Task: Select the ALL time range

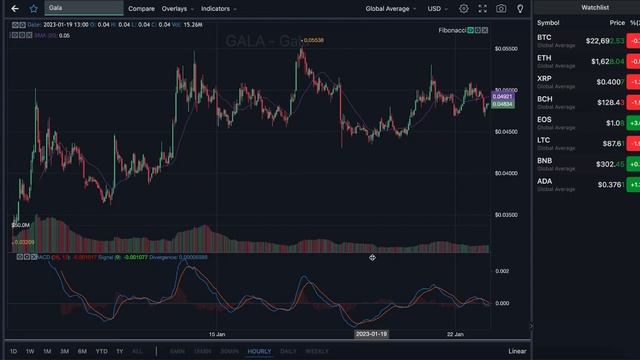Action: pyautogui.click(x=138, y=351)
